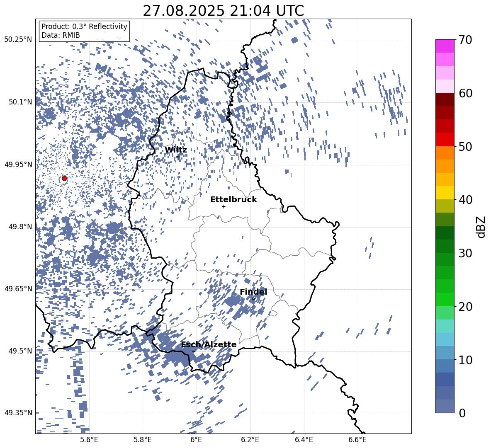Click the 50.25°N latitude tick label
Image resolution: width=491 pixels, height=448 pixels.
click(x=18, y=39)
